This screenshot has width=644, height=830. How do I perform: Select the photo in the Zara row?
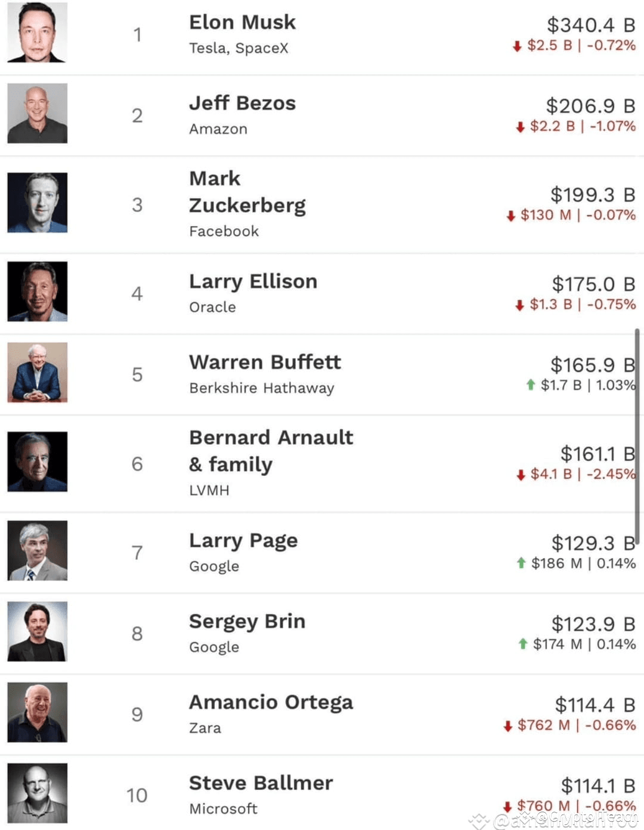point(37,713)
